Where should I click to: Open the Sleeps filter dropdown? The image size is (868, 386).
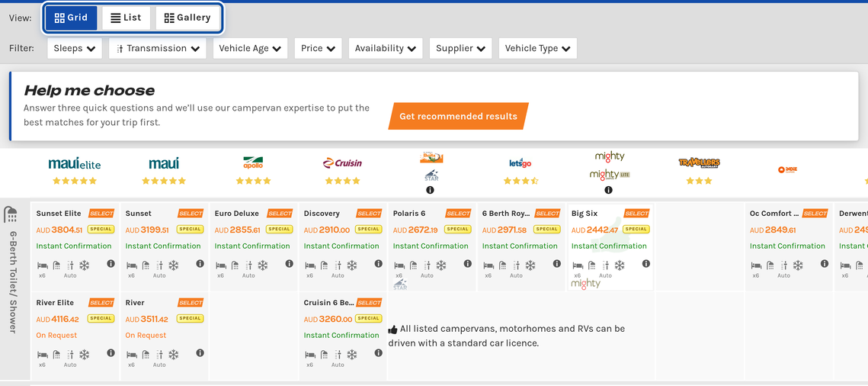(x=75, y=48)
